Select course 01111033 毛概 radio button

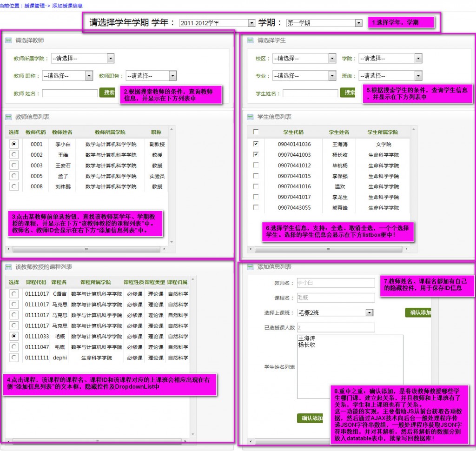coord(14,336)
